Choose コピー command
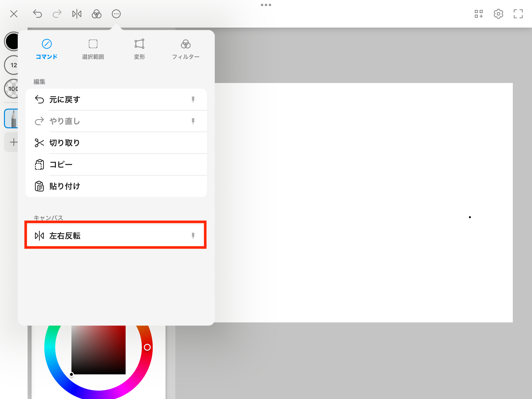This screenshot has width=532, height=399. 116,165
